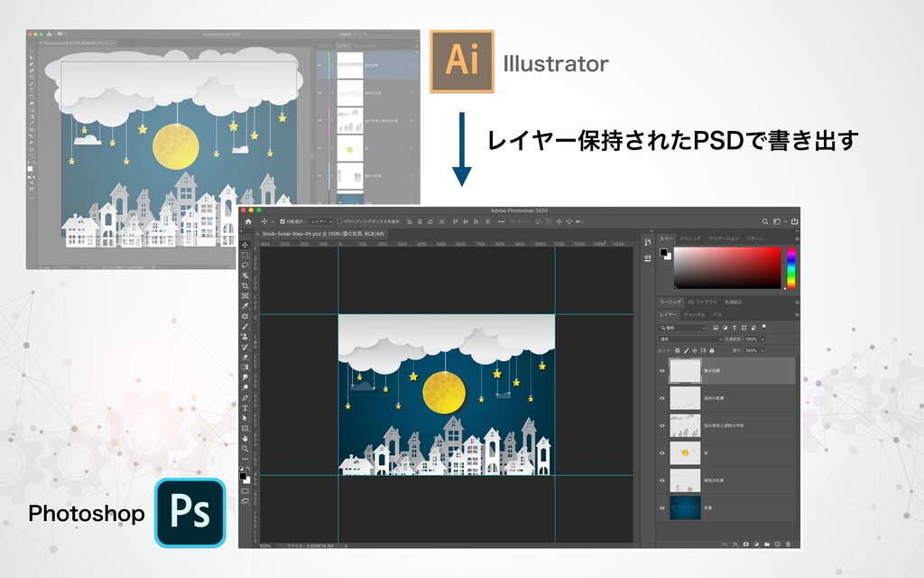Open the workspace switcher dropdown at top-right
The width and height of the screenshot is (924, 578).
pos(779,222)
